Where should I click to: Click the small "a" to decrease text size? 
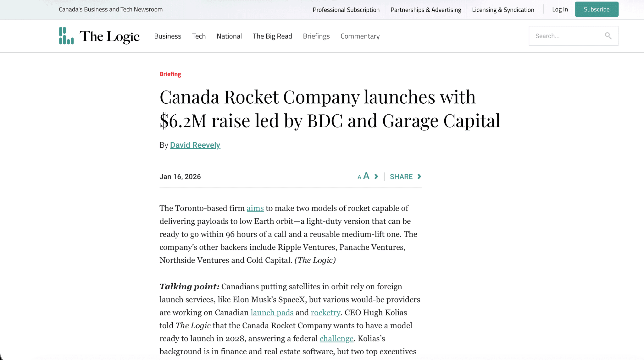click(359, 177)
